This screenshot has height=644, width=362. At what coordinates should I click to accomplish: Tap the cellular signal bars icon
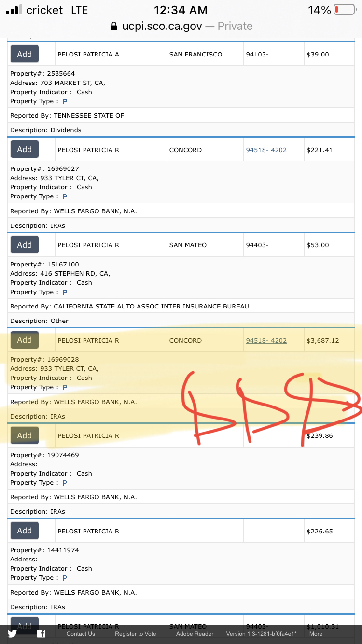[x=14, y=10]
